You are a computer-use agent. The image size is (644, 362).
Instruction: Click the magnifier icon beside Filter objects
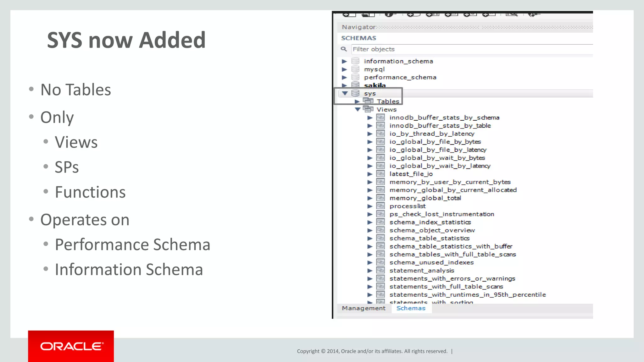click(344, 49)
